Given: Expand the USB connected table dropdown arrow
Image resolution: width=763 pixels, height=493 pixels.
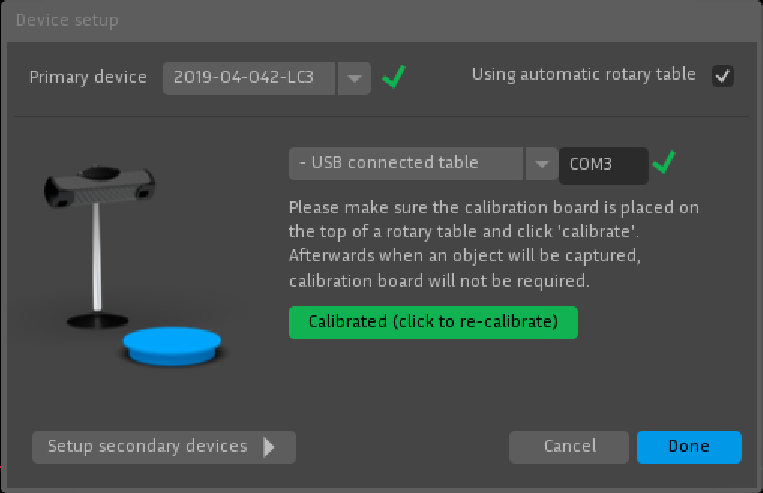Looking at the screenshot, I should point(541,164).
